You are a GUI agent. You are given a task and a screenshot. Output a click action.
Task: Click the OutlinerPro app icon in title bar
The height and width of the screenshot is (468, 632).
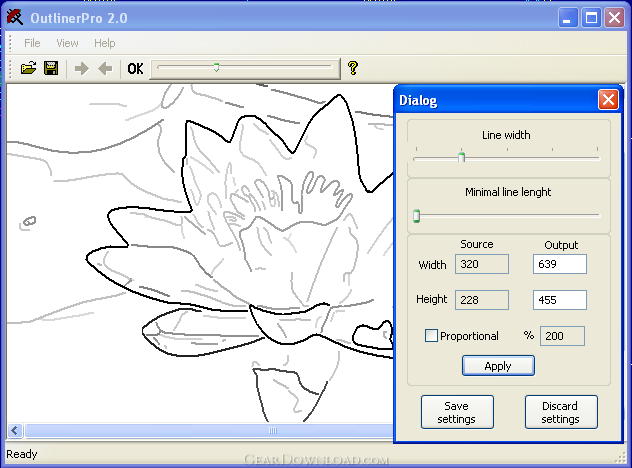[x=15, y=17]
